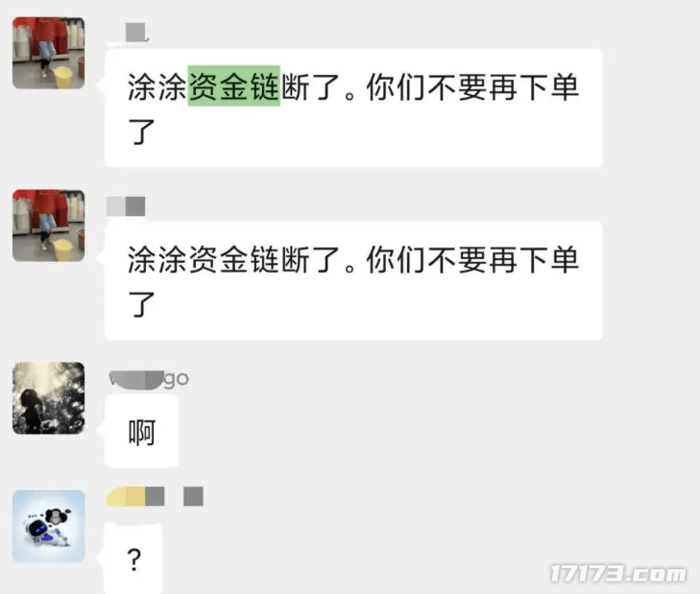The image size is (700, 594).
Task: Select the first message bubble containing highlighted text
Action: pyautogui.click(x=353, y=108)
